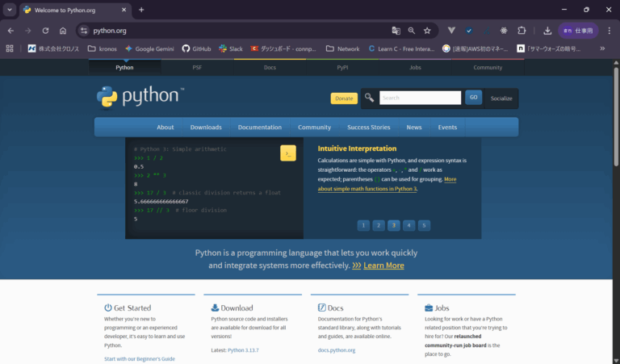Show more bookmarks with the double chevron
The height and width of the screenshot is (364, 620).
click(602, 48)
